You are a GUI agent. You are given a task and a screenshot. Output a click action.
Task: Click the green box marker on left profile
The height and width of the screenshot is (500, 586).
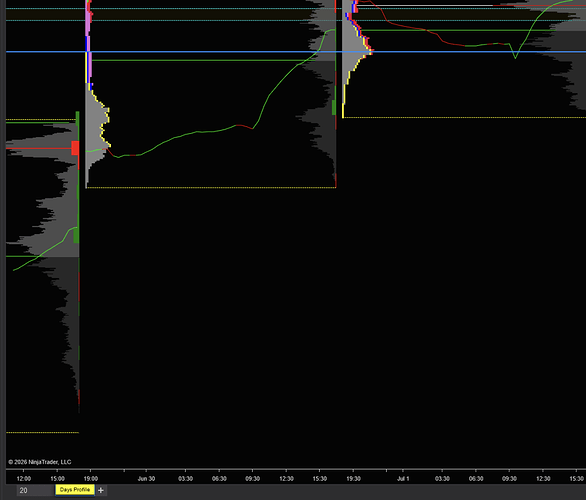point(76,236)
